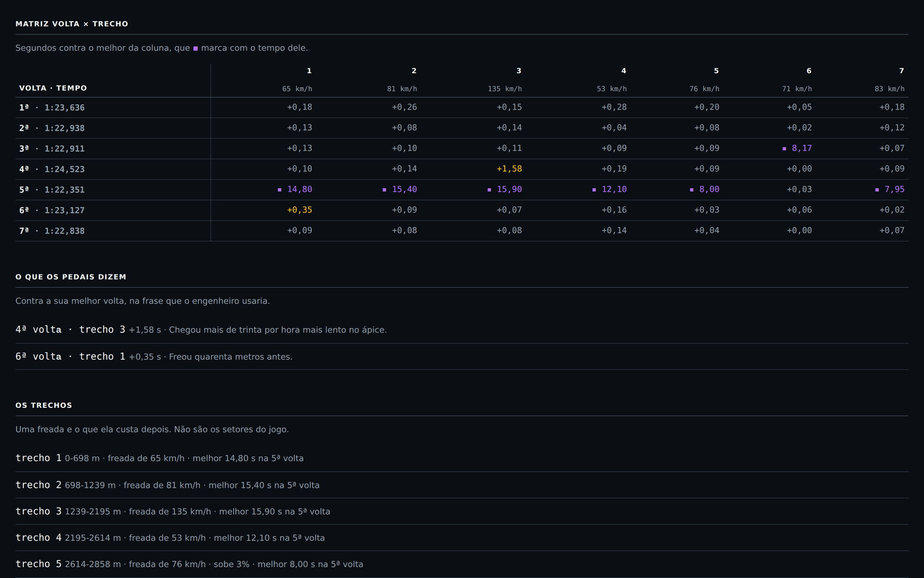Click the MATRIZ VOLTA × TRECHO heading

tap(72, 24)
